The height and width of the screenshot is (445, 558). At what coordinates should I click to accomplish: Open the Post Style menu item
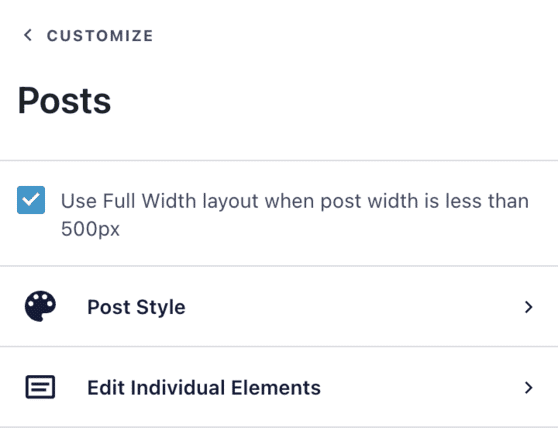279,307
